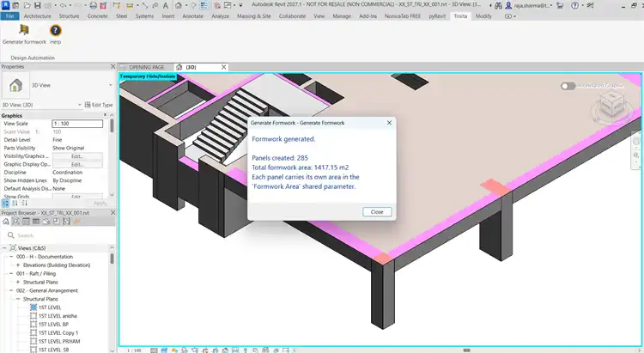This screenshot has width=644, height=353.
Task: Close the Project Browser panel
Action: click(x=113, y=213)
